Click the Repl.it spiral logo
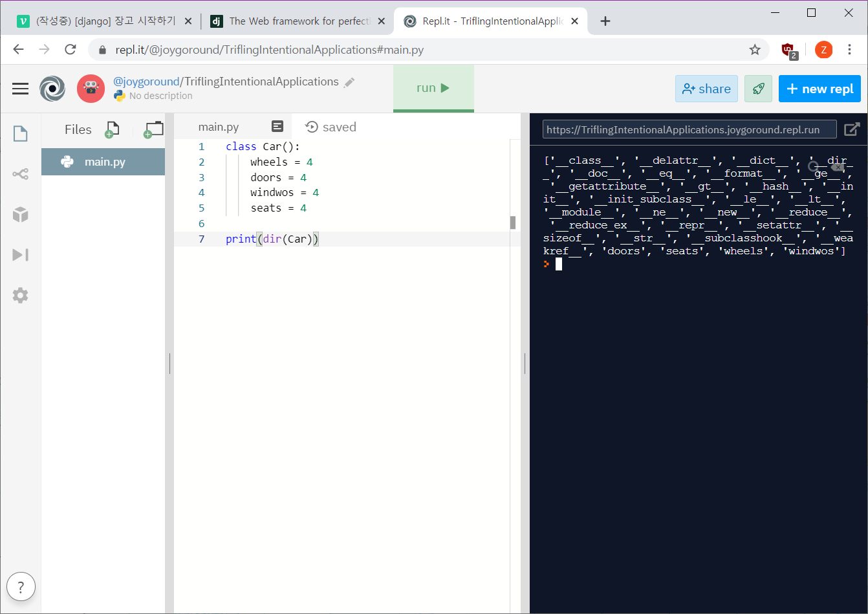This screenshot has width=868, height=614. tap(52, 89)
